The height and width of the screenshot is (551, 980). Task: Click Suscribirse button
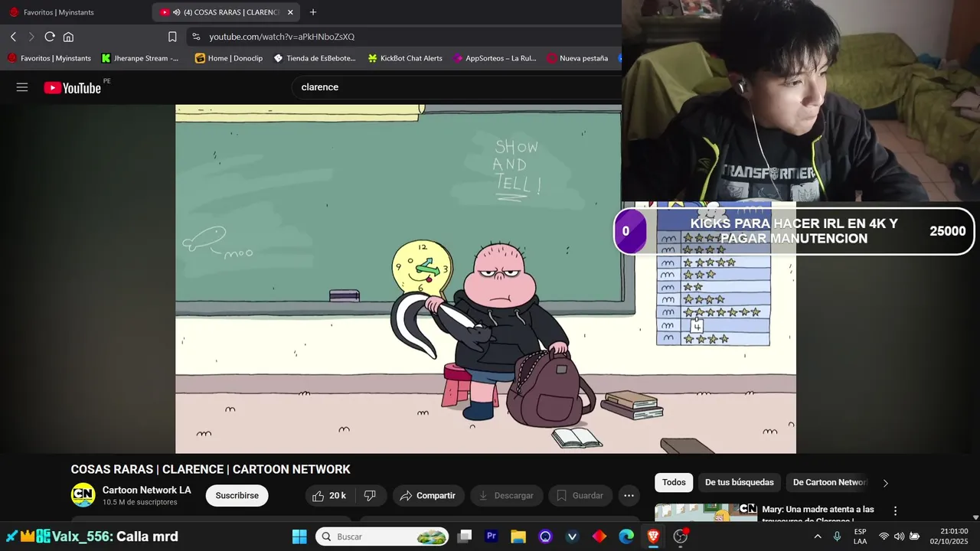tap(237, 496)
